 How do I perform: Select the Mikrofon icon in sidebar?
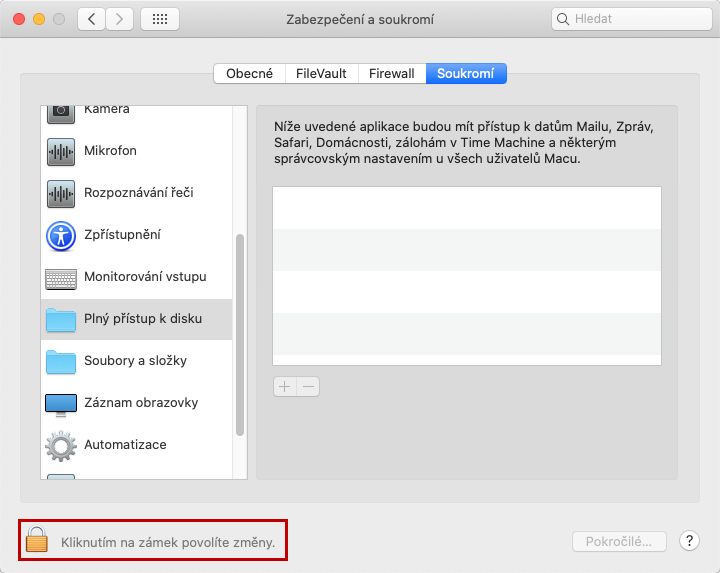[x=61, y=151]
